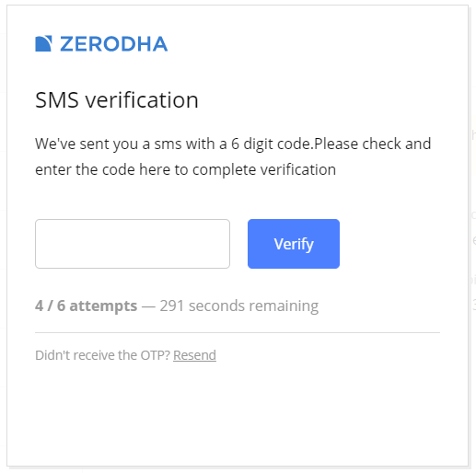Select the SMS verification heading

pos(117,100)
